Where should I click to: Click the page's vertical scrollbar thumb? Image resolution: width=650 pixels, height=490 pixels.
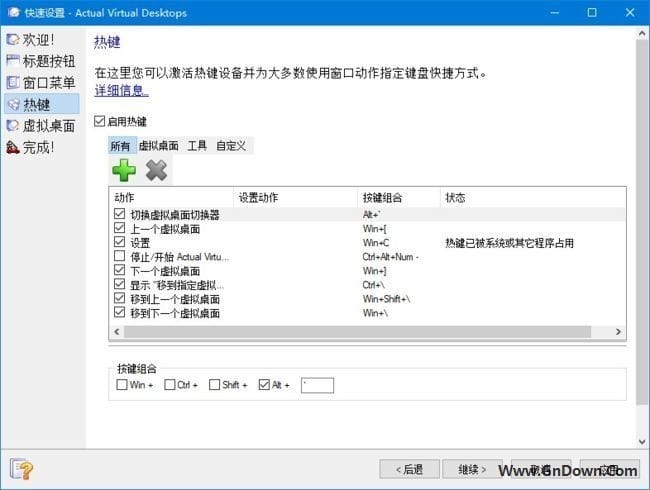pyautogui.click(x=642, y=222)
